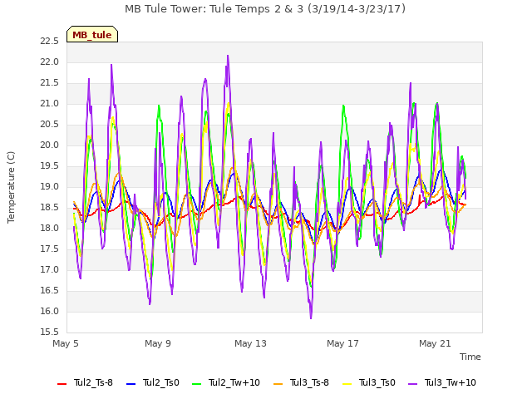Click the 22.0 y-axis tick label
Image resolution: width=532 pixels, height=399 pixels.
click(x=50, y=62)
